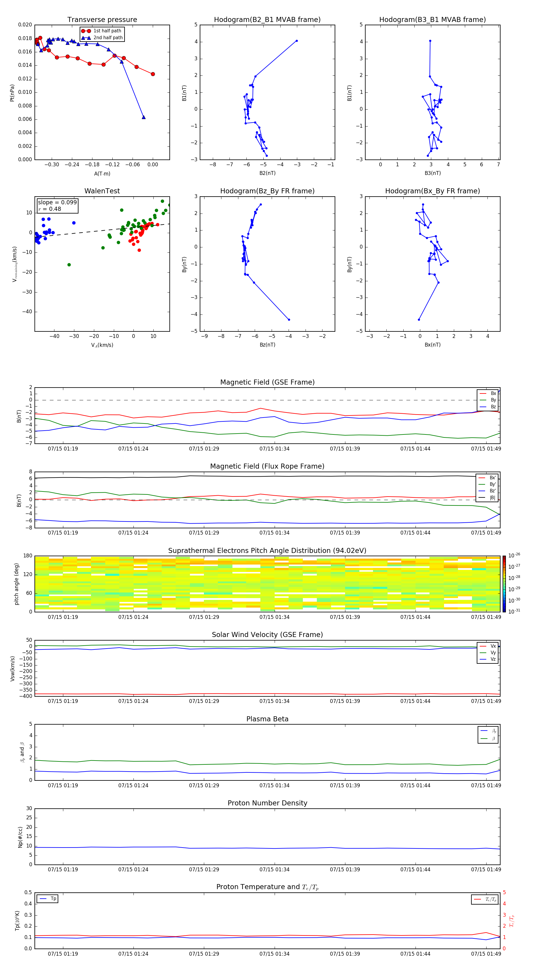This screenshot has width=535, height=980.
Task: Click the By' legend entry in Flux Rope panel
Action: point(487,484)
